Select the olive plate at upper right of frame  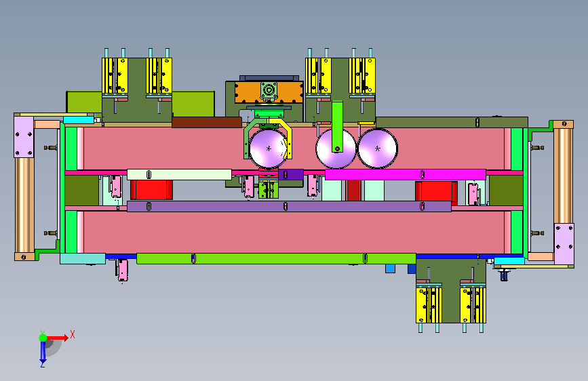coord(452,122)
